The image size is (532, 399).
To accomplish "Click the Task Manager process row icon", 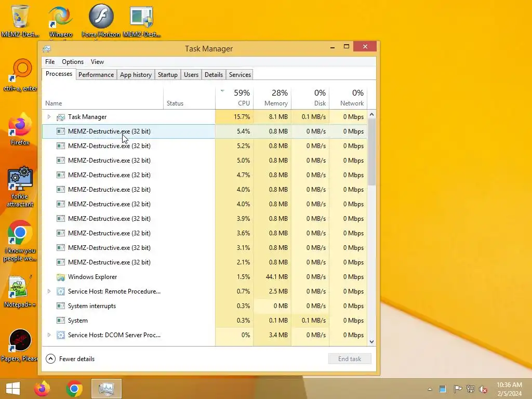I will point(61,117).
